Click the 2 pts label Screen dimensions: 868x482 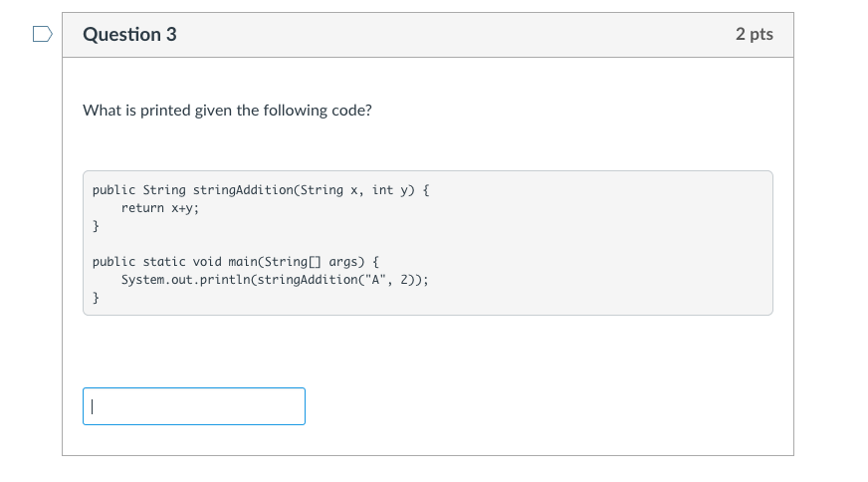coord(754,35)
